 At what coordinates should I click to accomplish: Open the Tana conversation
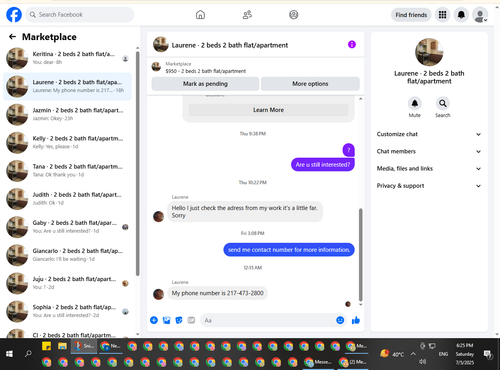tap(68, 171)
